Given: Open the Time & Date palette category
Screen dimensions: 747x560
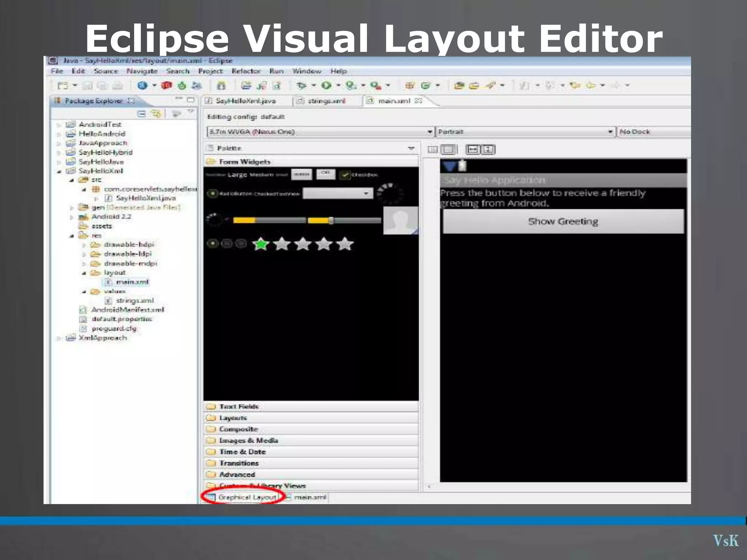Looking at the screenshot, I should (311, 452).
